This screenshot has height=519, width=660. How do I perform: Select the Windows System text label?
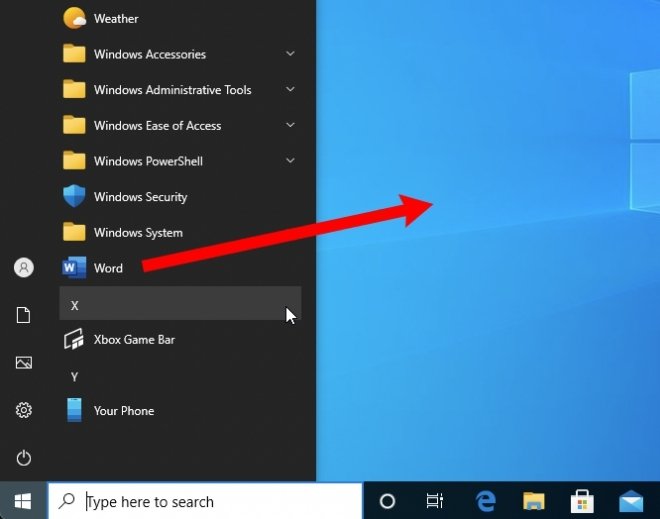[x=138, y=233]
